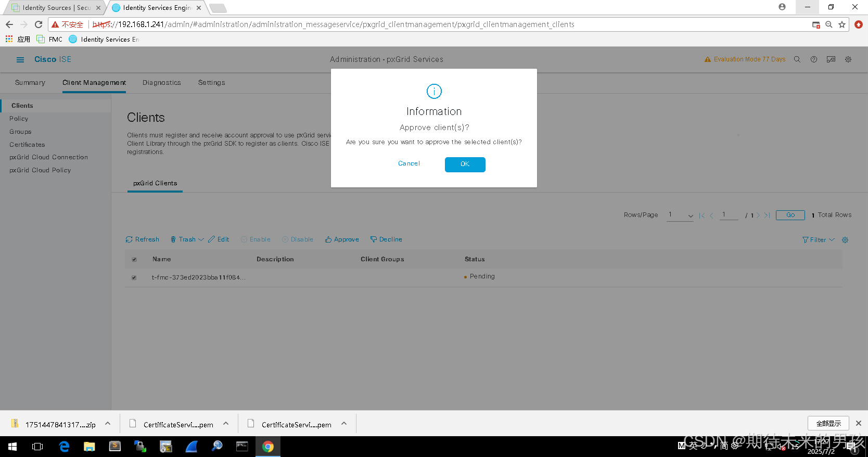Viewport: 868px width, 457px height.
Task: Open Policy in the left sidebar
Action: [x=19, y=119]
